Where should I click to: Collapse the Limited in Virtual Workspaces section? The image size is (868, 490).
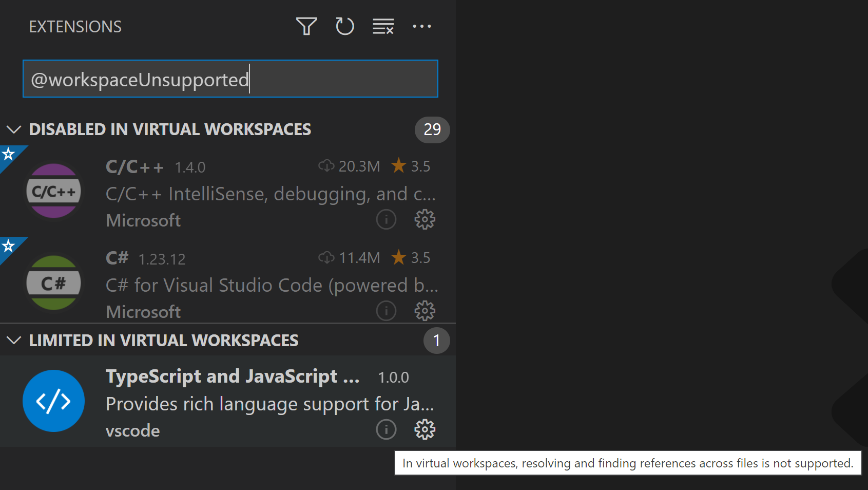point(14,340)
